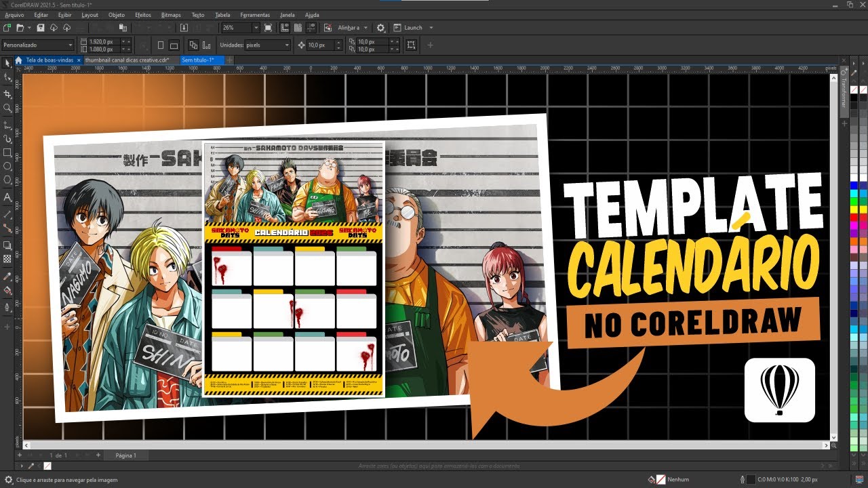Select the Pick tool in the toolbox
Screen dimensions: 868x488
tap(7, 62)
